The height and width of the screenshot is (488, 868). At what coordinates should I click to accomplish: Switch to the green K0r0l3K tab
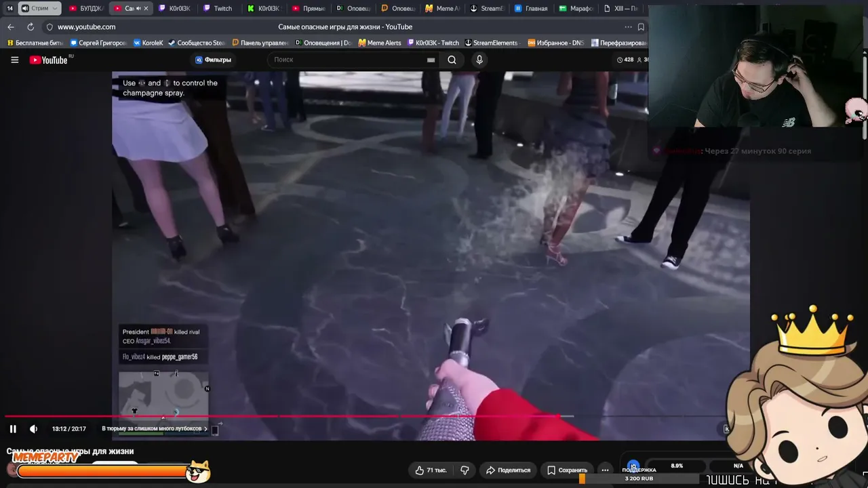264,9
